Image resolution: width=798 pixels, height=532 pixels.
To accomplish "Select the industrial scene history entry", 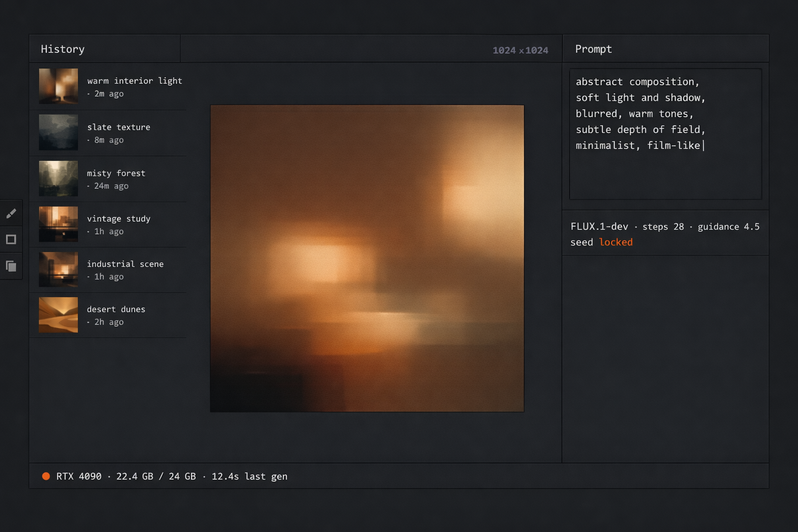I will click(125, 269).
